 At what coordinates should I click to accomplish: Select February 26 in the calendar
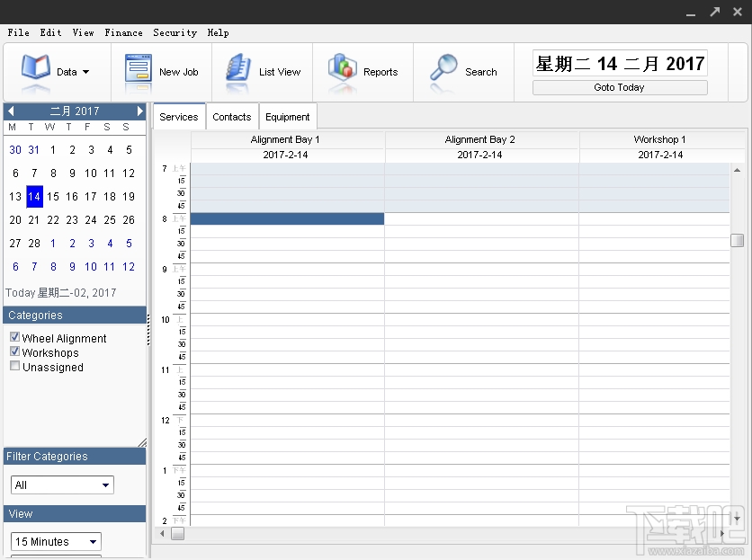[x=129, y=220]
